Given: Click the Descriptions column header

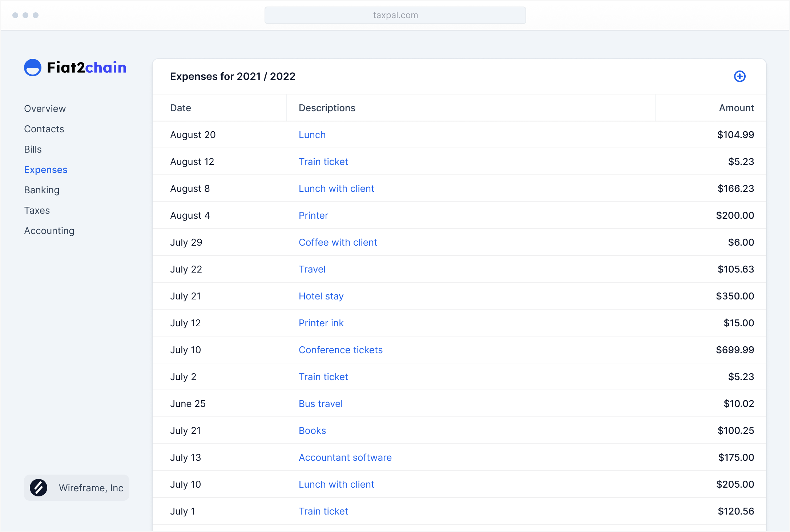Looking at the screenshot, I should point(327,108).
